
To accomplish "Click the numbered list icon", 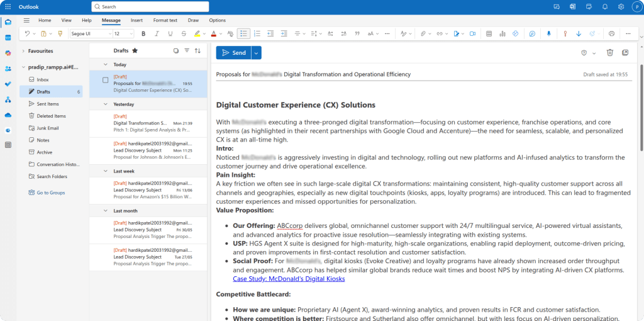I will [x=257, y=33].
